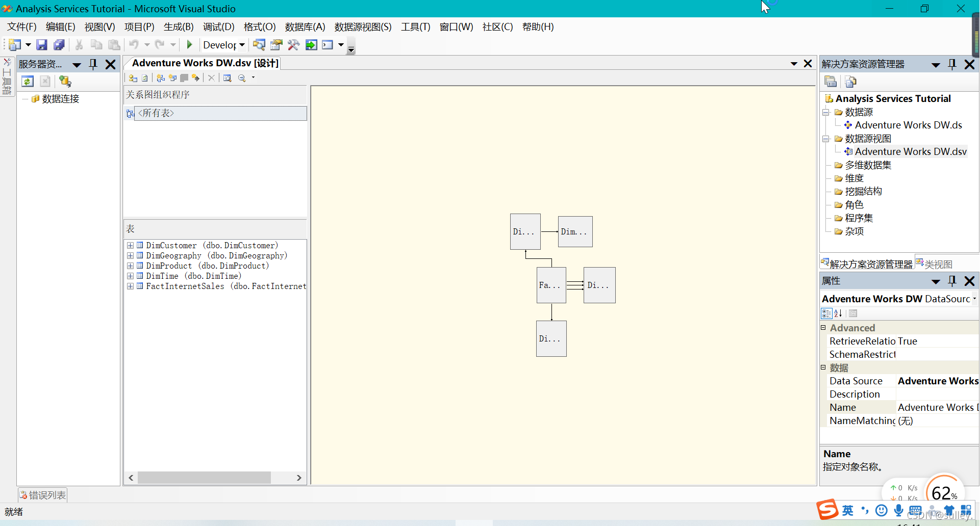Screen dimensions: 980x526
Task: Click Add/Remove Objects in the DSV toolbar
Action: pyautogui.click(x=133, y=78)
